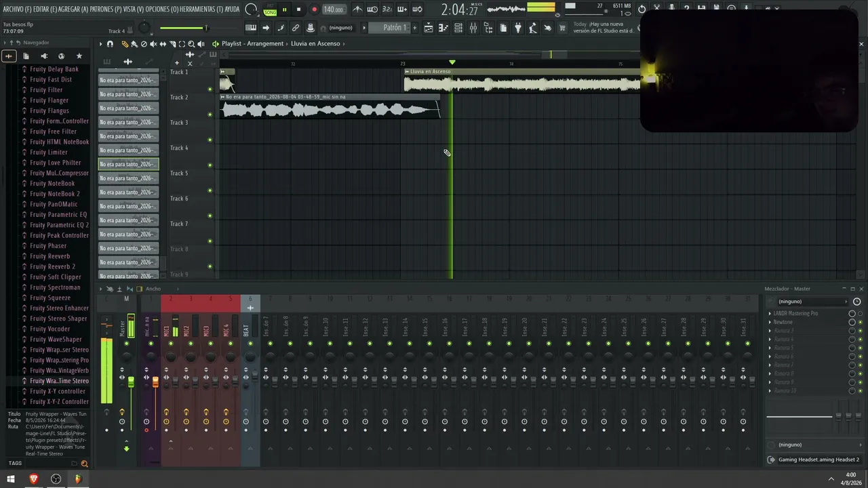Mute Track 4 in the playlist

210,165
